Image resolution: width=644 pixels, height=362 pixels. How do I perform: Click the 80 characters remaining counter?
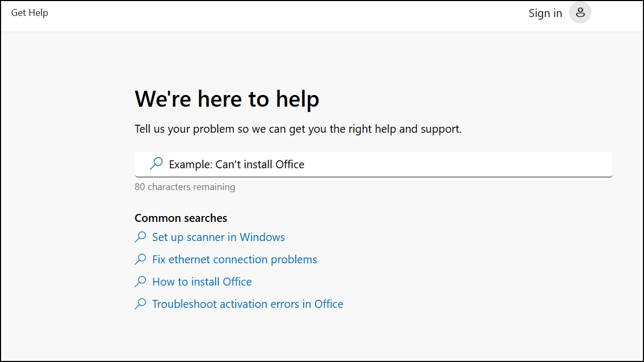click(185, 187)
